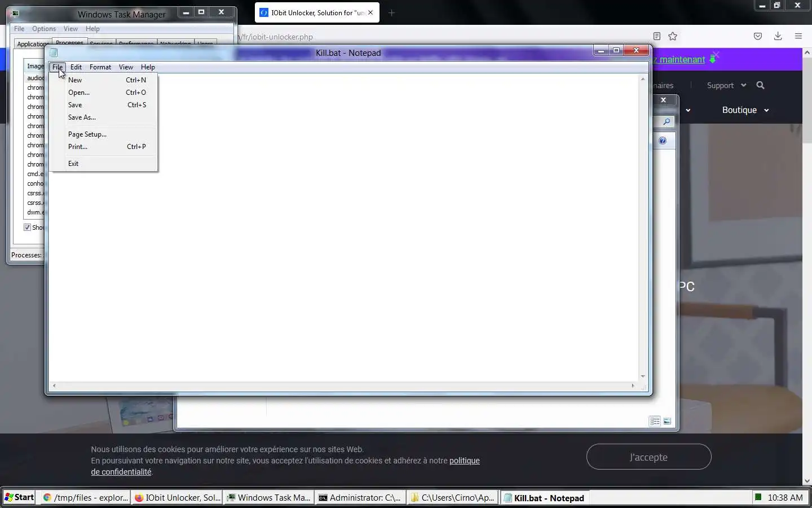
Task: Open Task Manager Options menu
Action: pos(44,29)
